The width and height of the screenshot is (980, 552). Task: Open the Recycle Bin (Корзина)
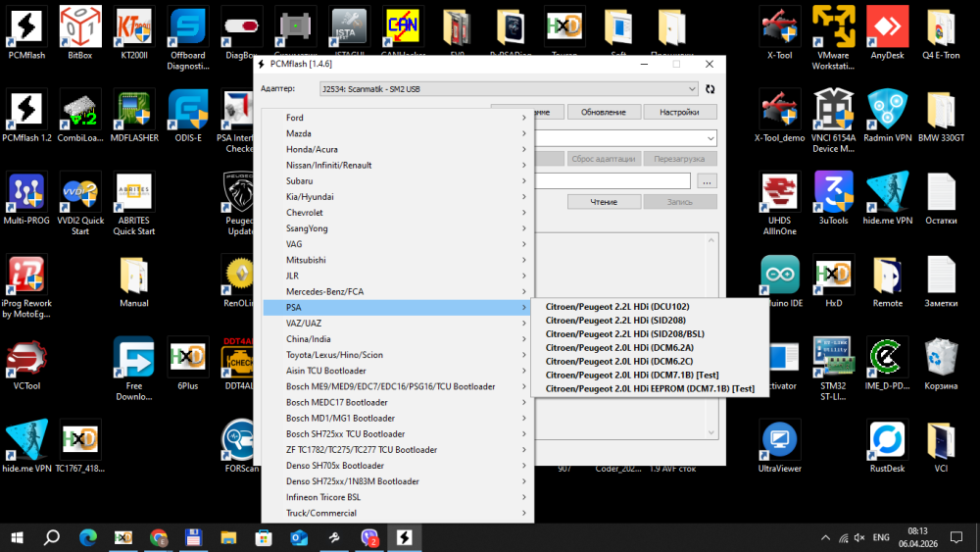[x=941, y=364]
